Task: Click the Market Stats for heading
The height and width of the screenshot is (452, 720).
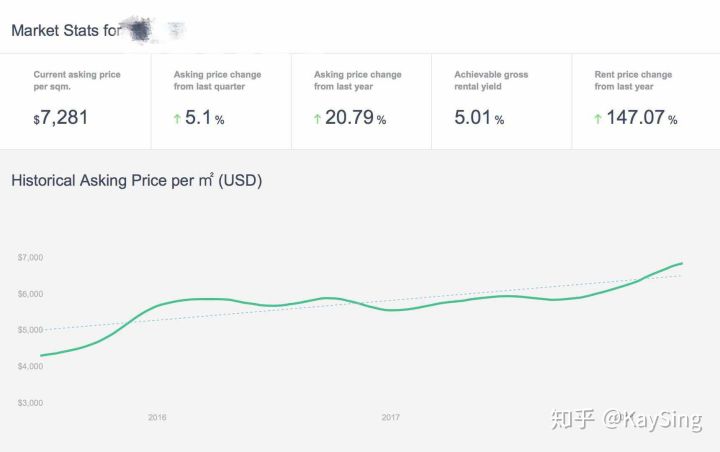Action: click(66, 30)
